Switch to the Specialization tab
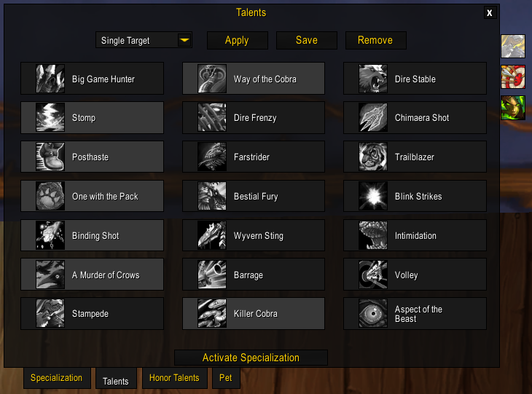Image resolution: width=532 pixels, height=394 pixels. tap(57, 379)
